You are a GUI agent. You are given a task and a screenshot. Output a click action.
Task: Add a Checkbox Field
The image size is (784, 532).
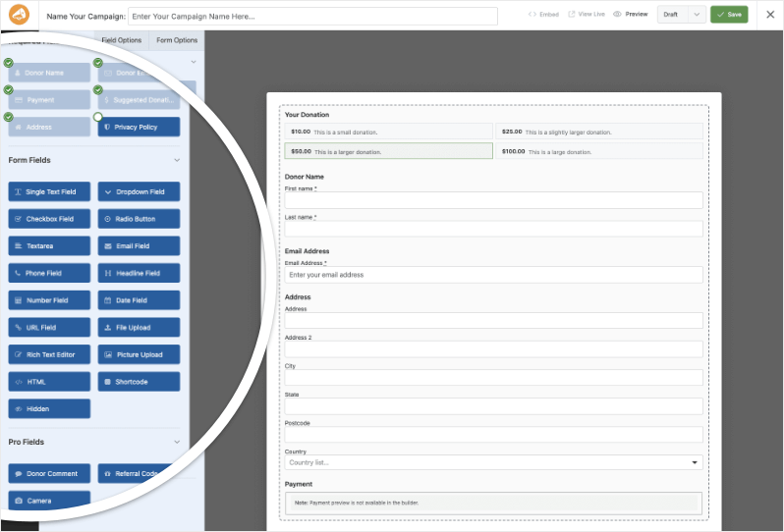[x=49, y=219]
